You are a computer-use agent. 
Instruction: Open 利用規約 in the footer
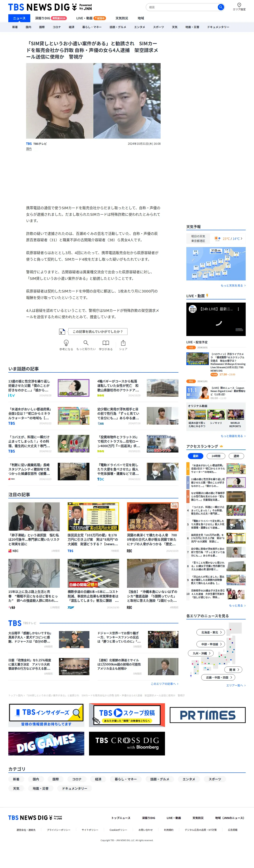[169, 830]
